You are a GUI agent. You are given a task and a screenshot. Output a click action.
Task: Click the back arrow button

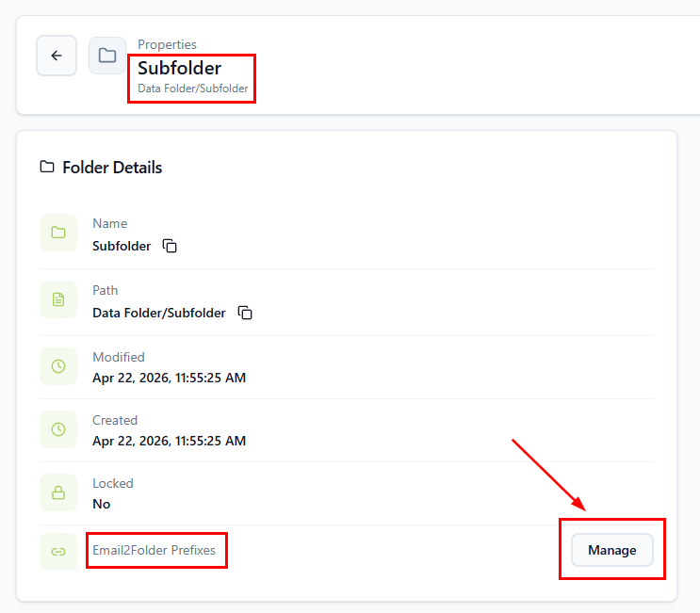pos(57,56)
